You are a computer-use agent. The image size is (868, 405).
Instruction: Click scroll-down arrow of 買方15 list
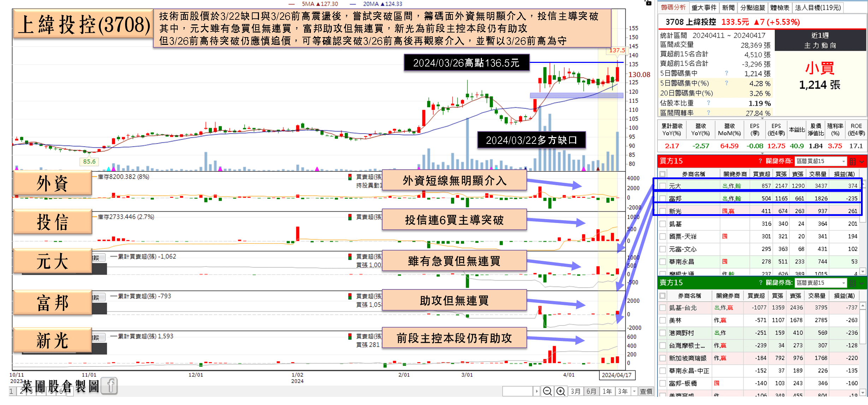click(x=863, y=271)
